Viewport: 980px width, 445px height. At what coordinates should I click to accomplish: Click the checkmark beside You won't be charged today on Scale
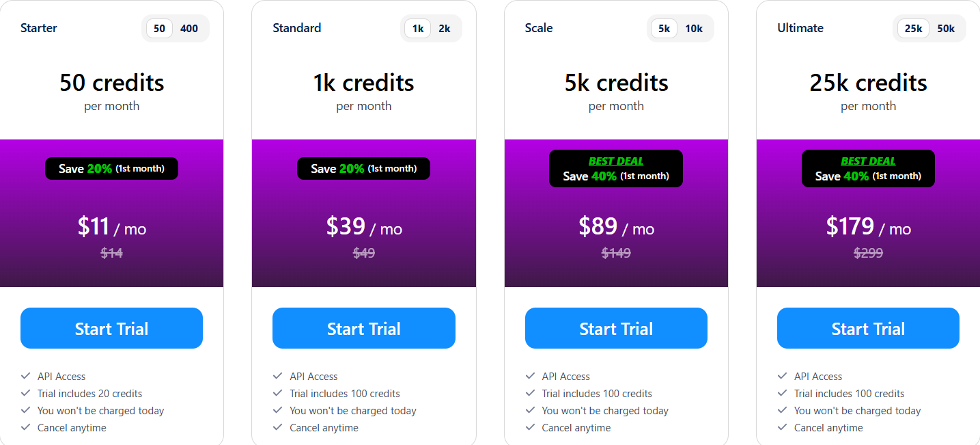point(531,410)
